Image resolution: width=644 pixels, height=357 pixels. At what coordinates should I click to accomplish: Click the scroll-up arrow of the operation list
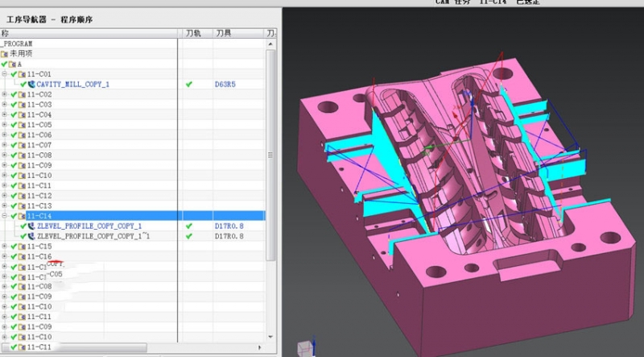point(270,44)
